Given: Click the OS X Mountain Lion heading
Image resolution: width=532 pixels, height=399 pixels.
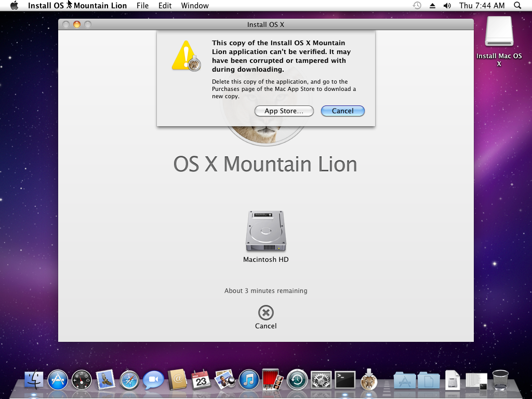Looking at the screenshot, I should click(265, 164).
